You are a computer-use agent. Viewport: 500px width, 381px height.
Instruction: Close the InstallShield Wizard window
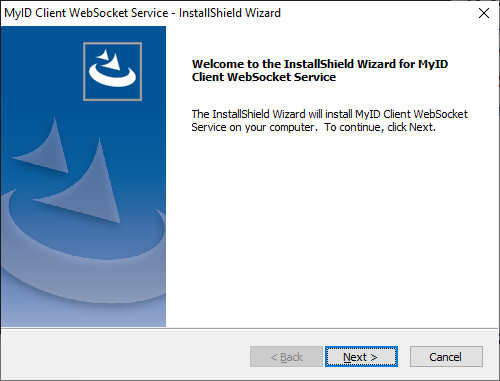(484, 13)
